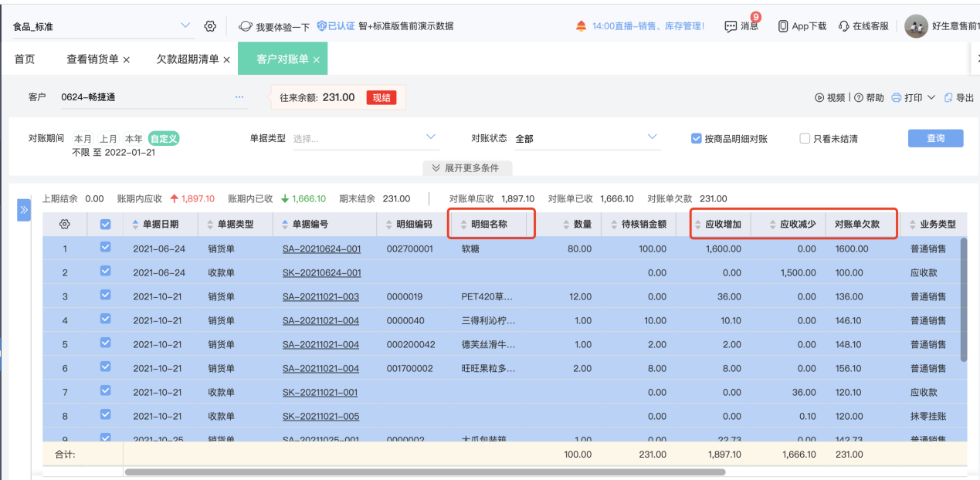
Task: Expand 展开更多条件 filters
Action: coord(467,168)
